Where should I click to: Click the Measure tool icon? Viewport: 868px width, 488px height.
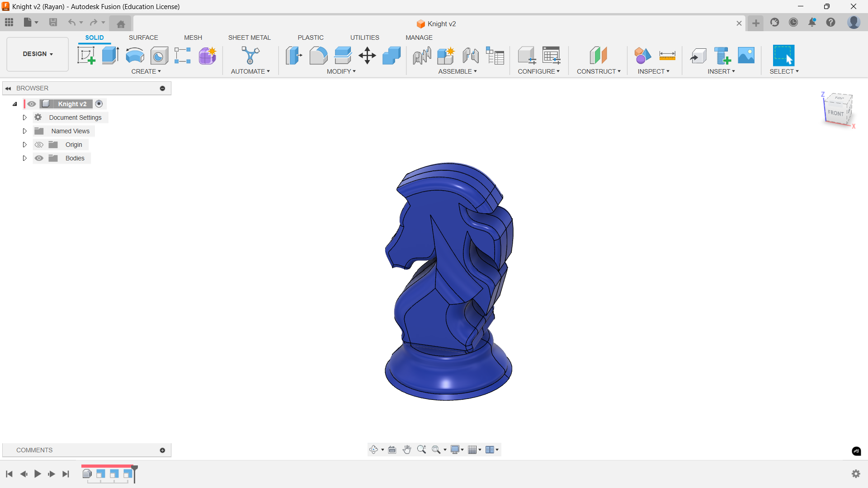pyautogui.click(x=667, y=56)
